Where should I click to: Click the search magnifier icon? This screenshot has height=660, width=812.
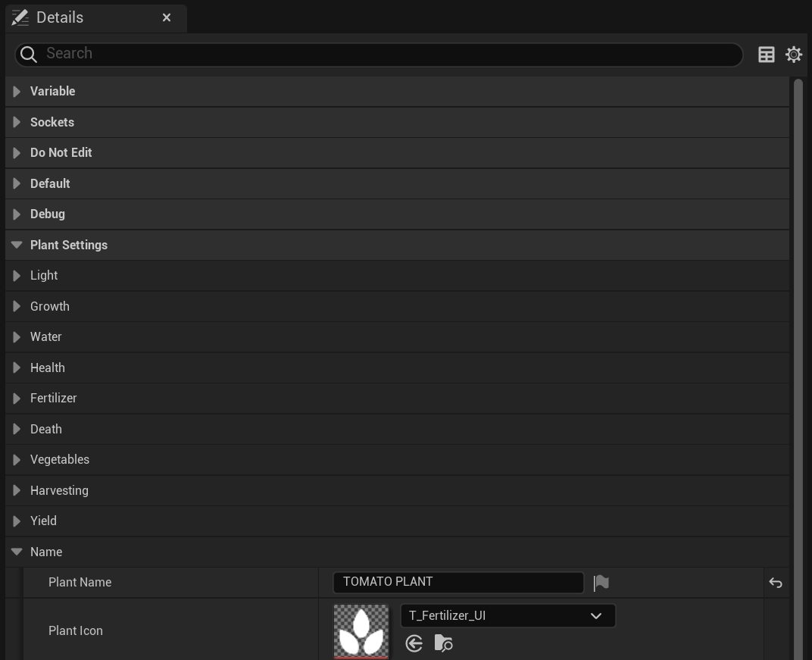coord(29,55)
